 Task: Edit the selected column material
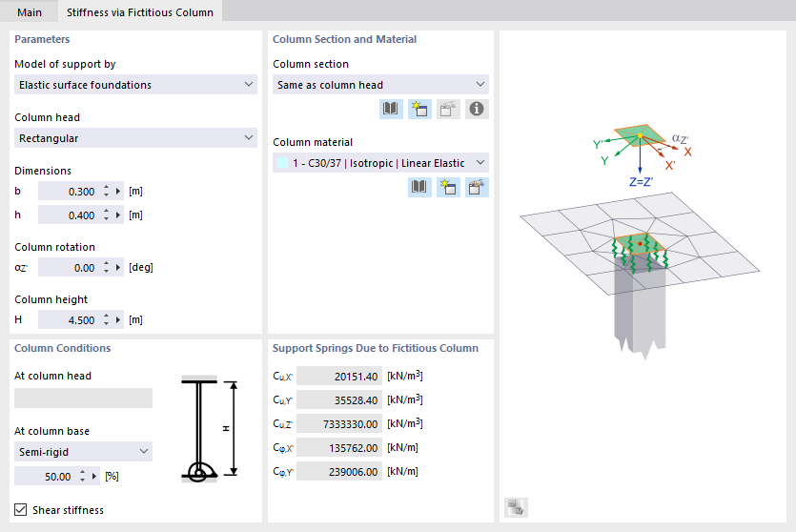click(477, 187)
